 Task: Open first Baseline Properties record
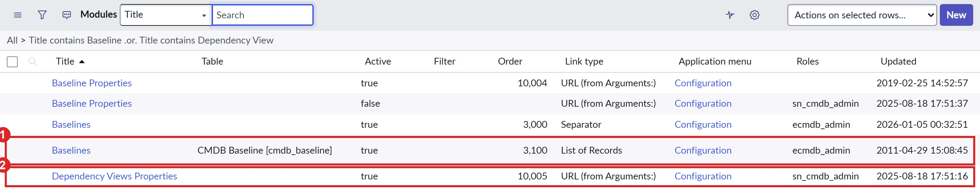(x=92, y=83)
